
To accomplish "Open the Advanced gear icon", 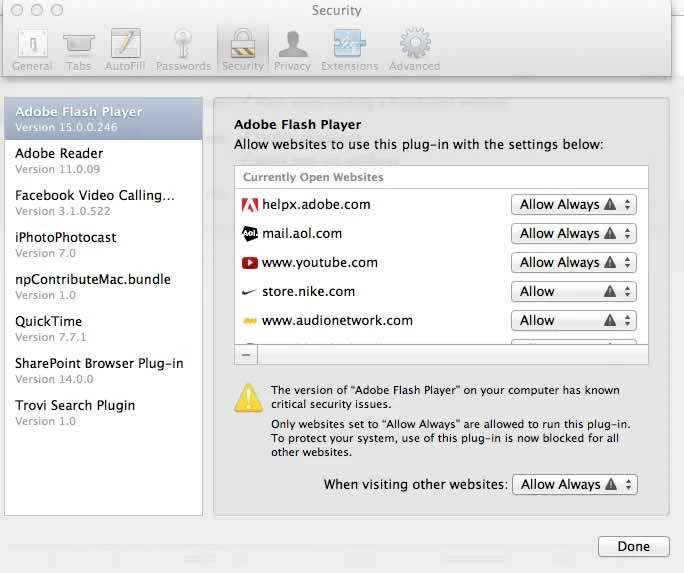I will (x=415, y=43).
